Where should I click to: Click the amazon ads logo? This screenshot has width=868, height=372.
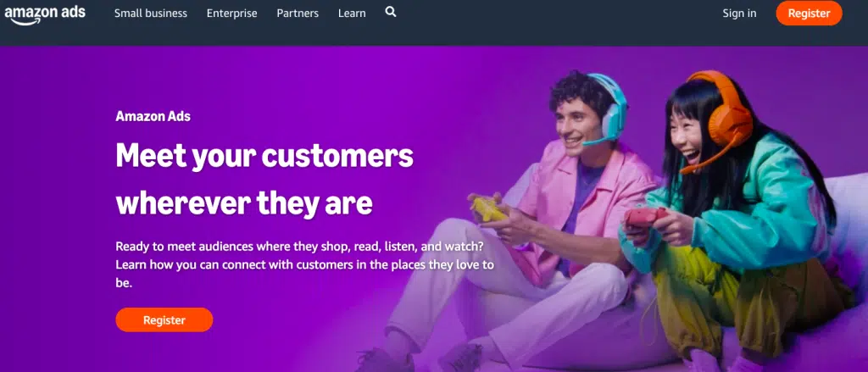45,14
